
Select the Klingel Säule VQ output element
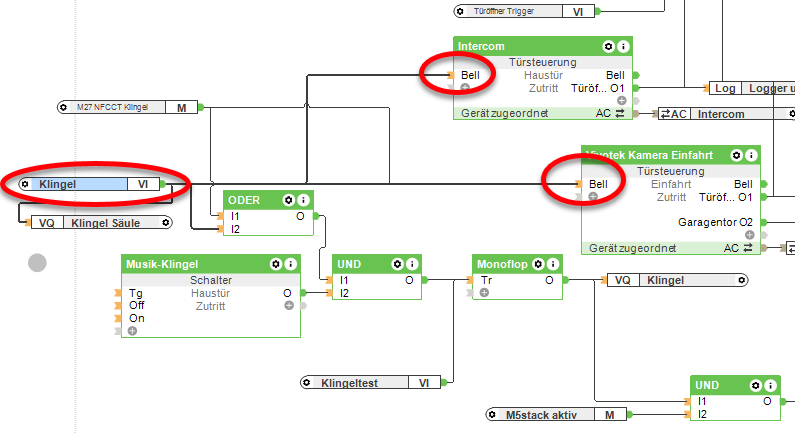pos(101,223)
